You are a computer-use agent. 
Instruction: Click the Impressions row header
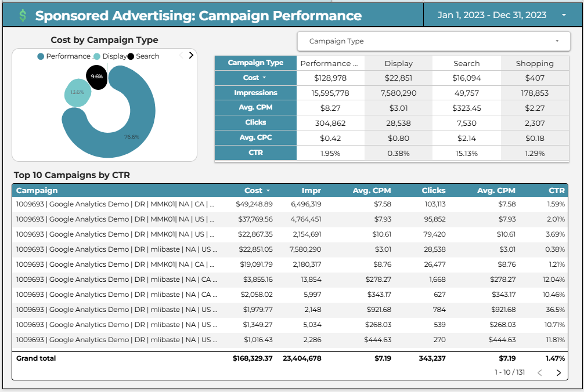[x=255, y=93]
